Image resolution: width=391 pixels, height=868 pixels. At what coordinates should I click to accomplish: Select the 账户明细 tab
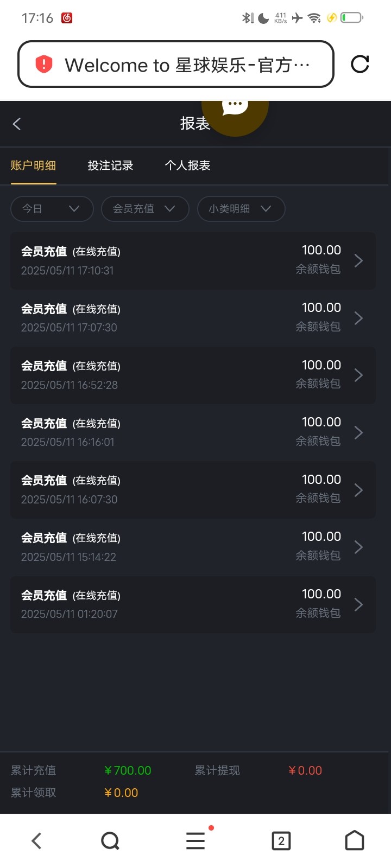click(x=33, y=165)
